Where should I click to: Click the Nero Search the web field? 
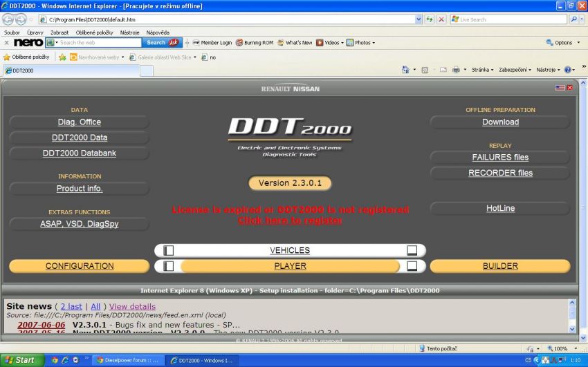[99, 43]
